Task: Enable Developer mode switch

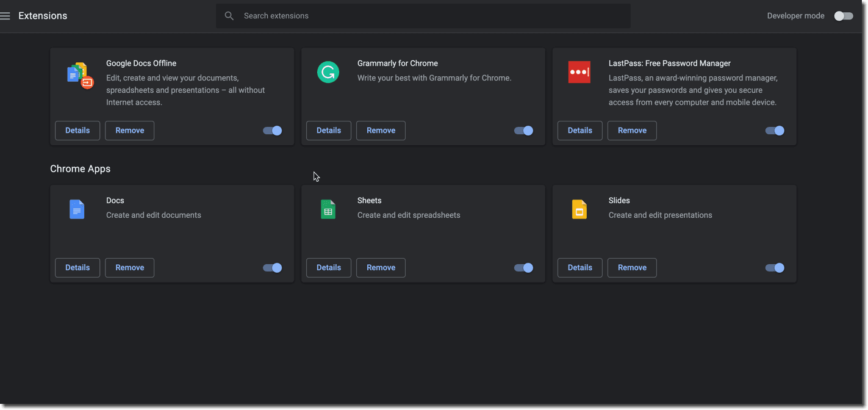Action: click(844, 16)
